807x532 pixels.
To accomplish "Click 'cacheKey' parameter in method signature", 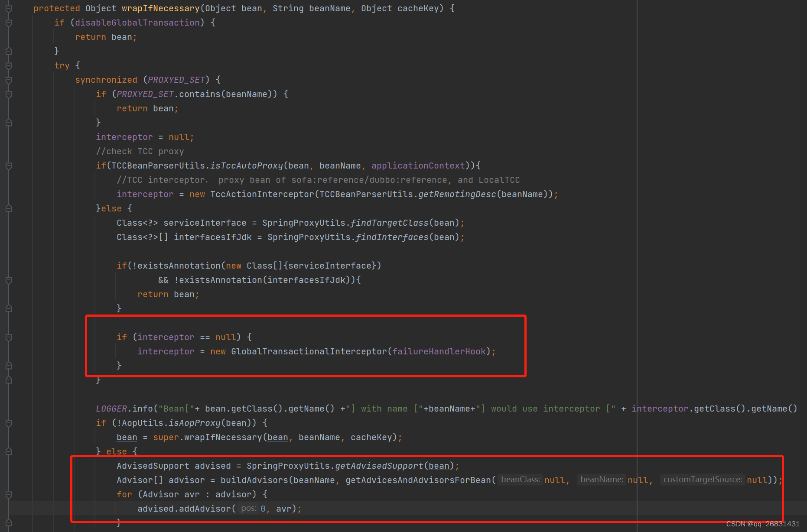I will pyautogui.click(x=418, y=9).
